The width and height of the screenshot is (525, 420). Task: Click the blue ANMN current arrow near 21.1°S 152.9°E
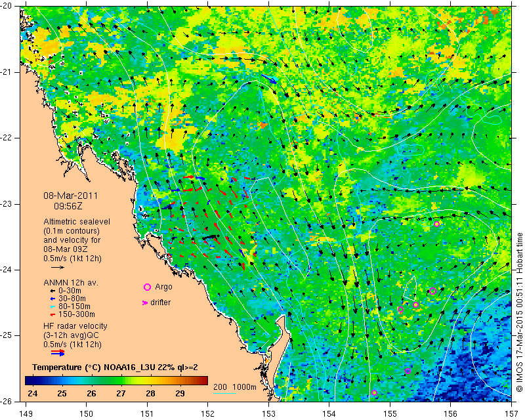[269, 78]
